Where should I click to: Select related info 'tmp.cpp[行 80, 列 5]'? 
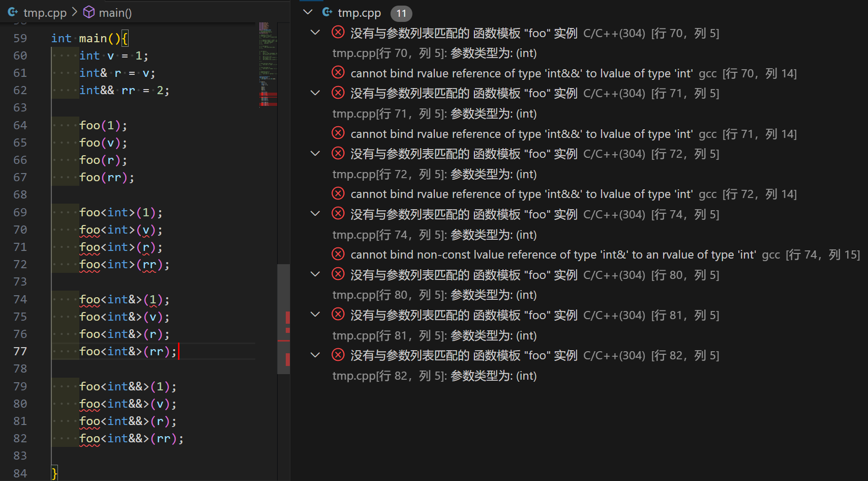(434, 295)
